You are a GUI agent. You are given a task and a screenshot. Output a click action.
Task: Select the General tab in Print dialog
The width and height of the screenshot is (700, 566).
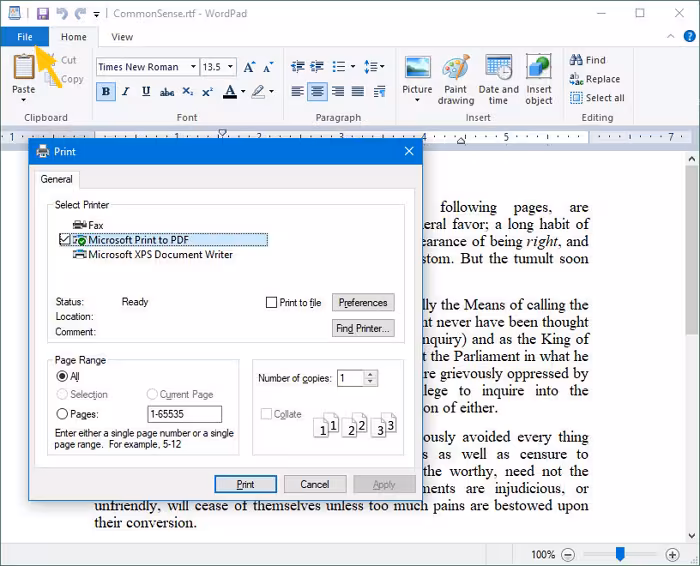[x=56, y=179]
